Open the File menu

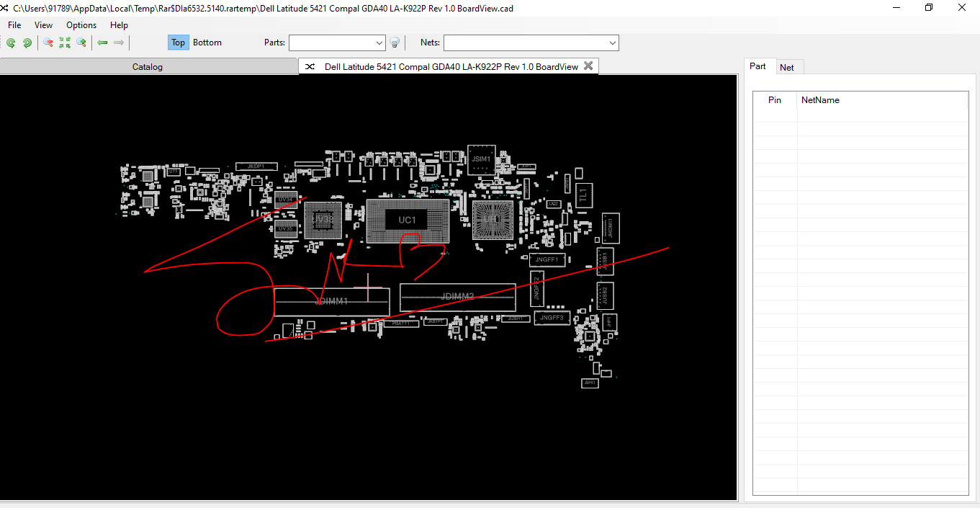click(x=14, y=25)
